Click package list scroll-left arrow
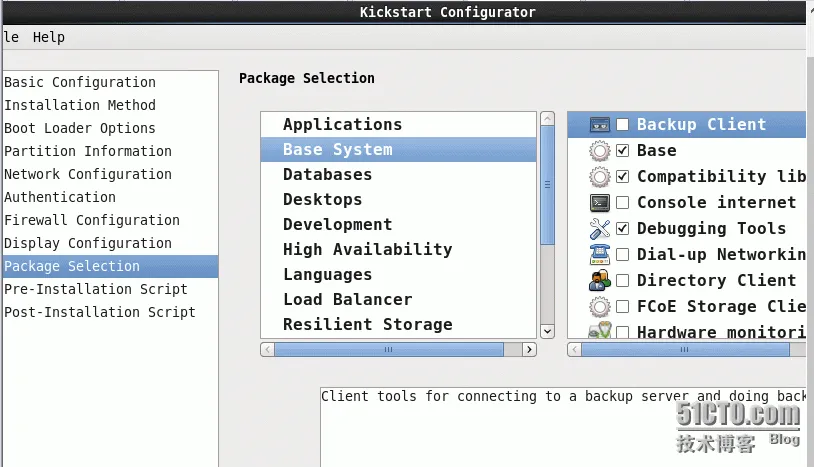This screenshot has width=814, height=467. click(x=574, y=350)
